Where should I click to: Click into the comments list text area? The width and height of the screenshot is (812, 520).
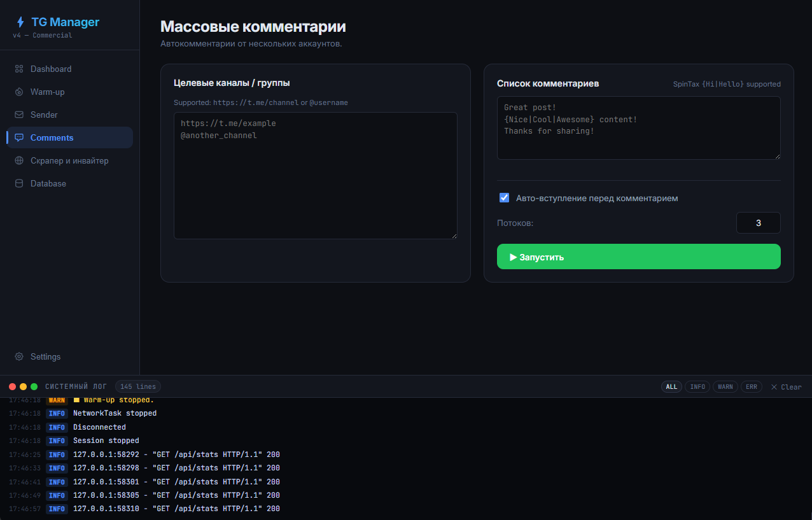point(638,127)
